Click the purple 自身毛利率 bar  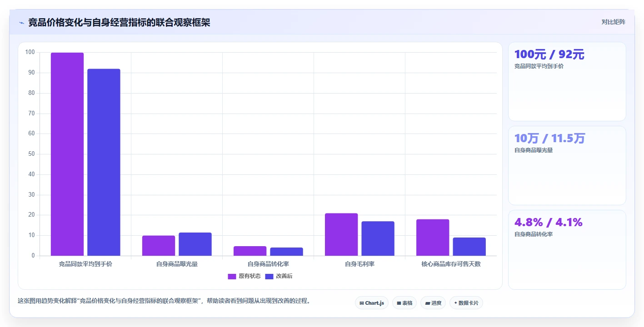coord(341,234)
